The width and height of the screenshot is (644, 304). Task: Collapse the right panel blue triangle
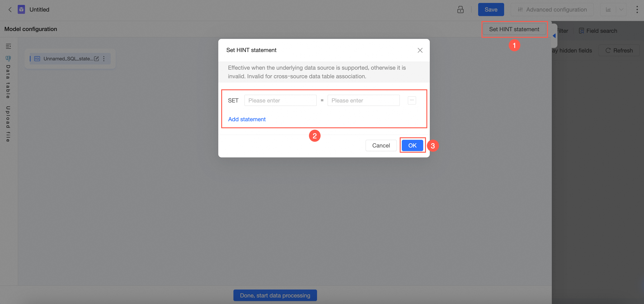tap(554, 36)
